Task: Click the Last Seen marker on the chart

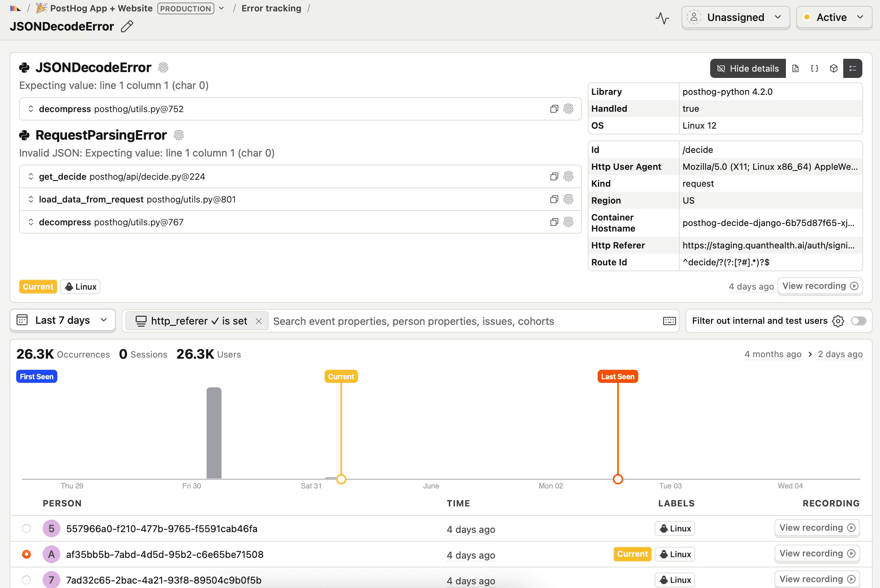Action: click(618, 377)
